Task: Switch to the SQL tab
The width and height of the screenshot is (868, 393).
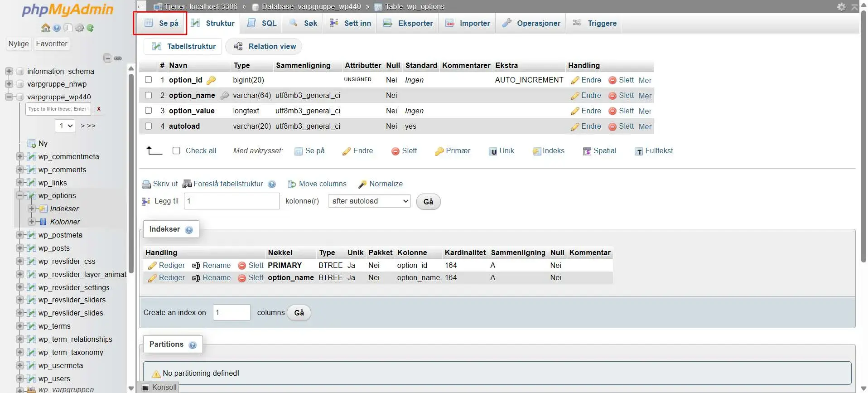Action: 261,23
